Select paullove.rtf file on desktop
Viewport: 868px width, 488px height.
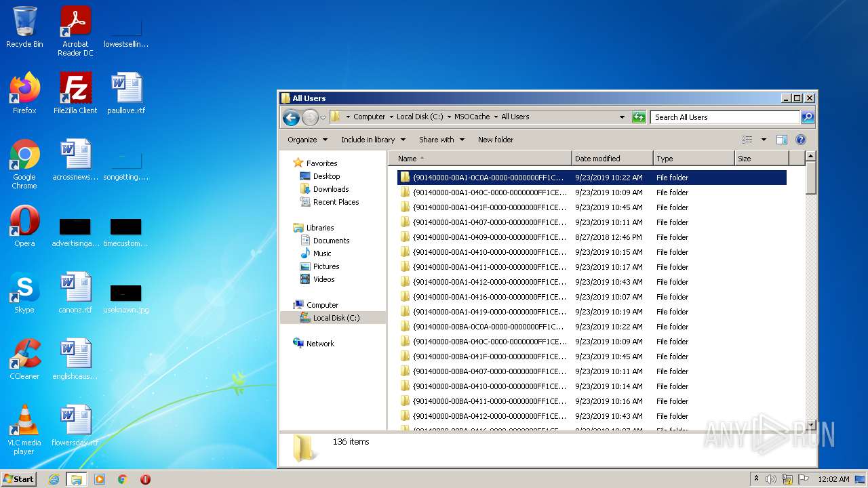126,94
